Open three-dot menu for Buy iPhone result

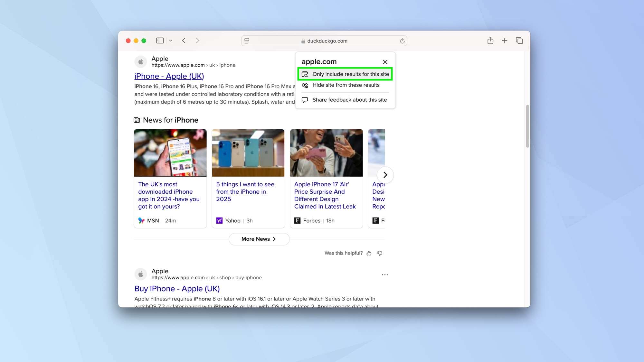tap(385, 275)
